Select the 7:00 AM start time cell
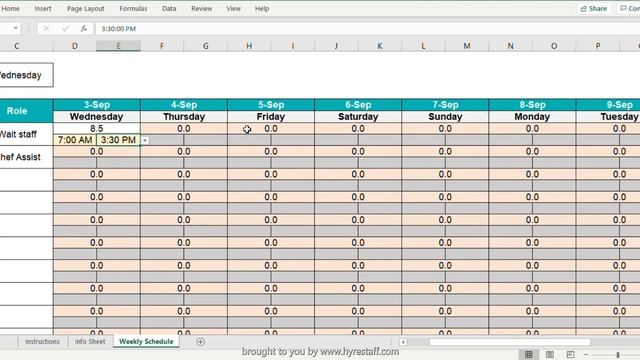This screenshot has width=640, height=360. click(x=75, y=140)
